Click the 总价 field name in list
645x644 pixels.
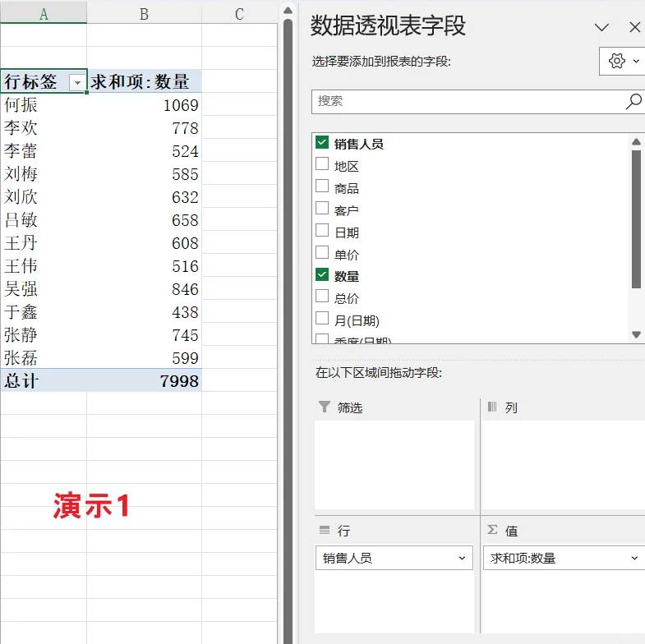[347, 298]
